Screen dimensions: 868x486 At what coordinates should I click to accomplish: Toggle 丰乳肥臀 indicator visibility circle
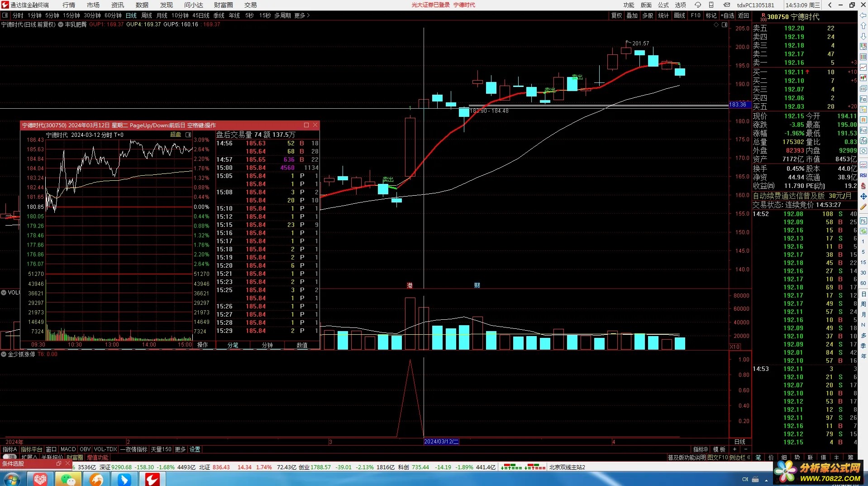[61, 24]
